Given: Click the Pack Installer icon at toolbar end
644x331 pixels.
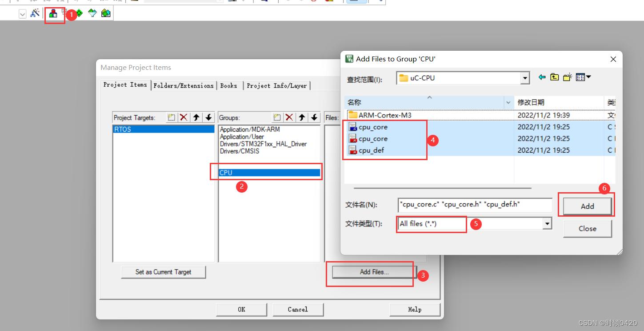Looking at the screenshot, I should pyautogui.click(x=105, y=13).
